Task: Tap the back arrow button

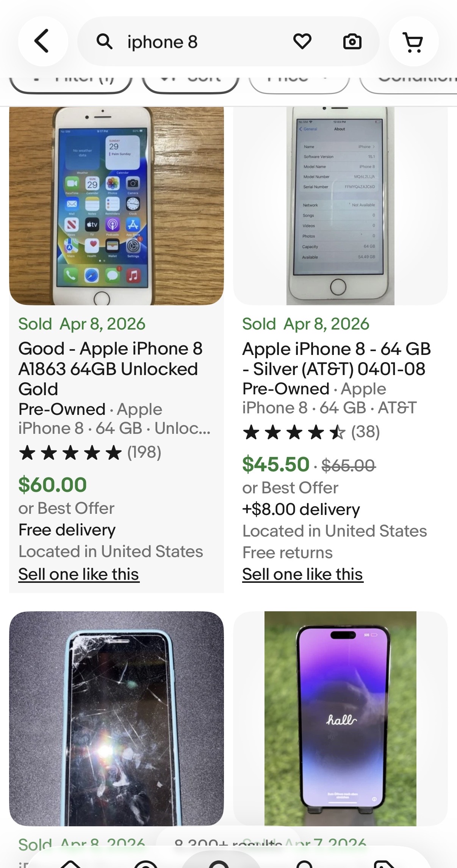Action: [43, 41]
